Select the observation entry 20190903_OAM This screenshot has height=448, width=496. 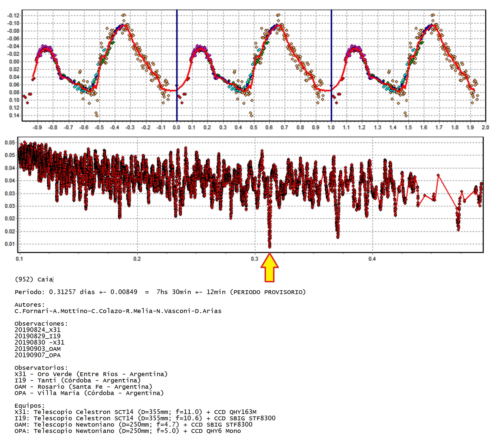[x=38, y=349]
